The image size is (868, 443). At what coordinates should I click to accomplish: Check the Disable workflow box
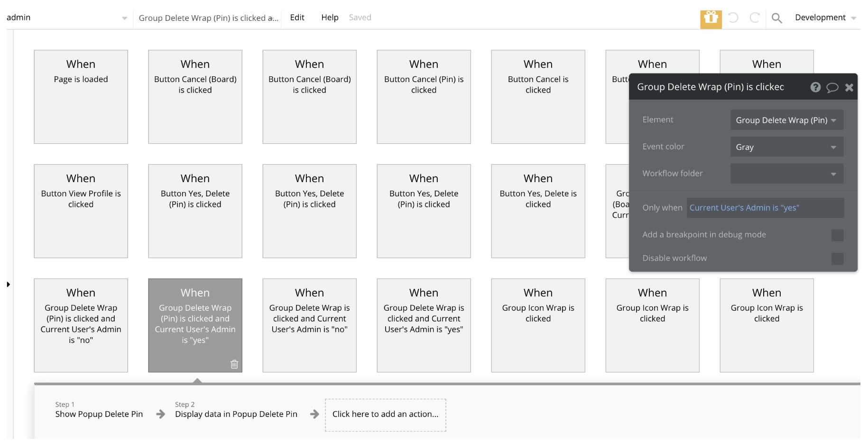837,258
